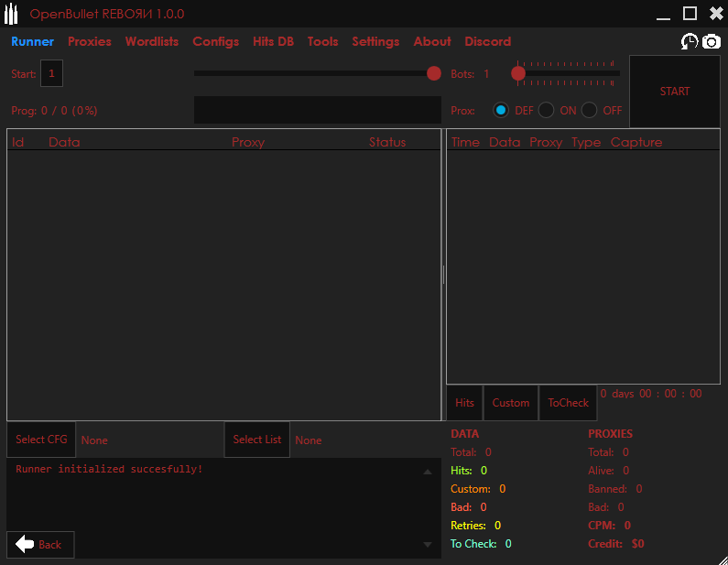Show the Hits results filter

point(465,403)
